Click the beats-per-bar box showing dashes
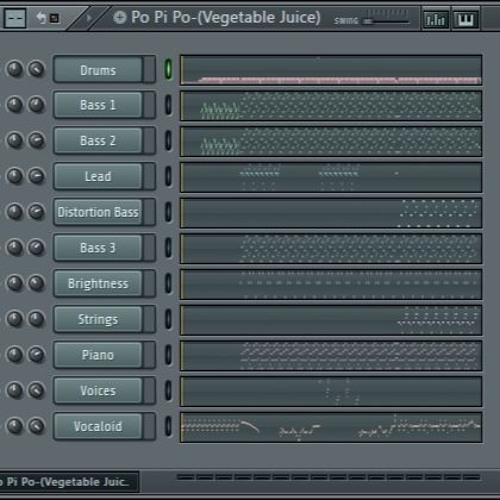Image resolution: width=500 pixels, height=500 pixels. 15,18
